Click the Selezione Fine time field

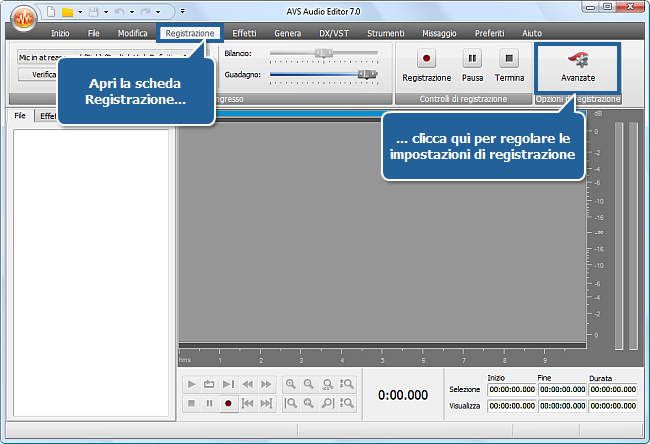(x=563, y=389)
